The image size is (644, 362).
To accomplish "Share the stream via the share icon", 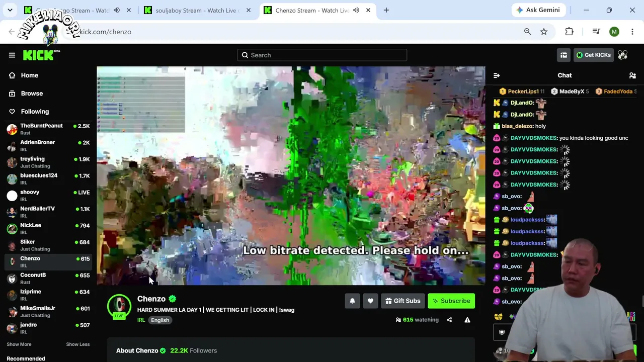I will click(449, 320).
